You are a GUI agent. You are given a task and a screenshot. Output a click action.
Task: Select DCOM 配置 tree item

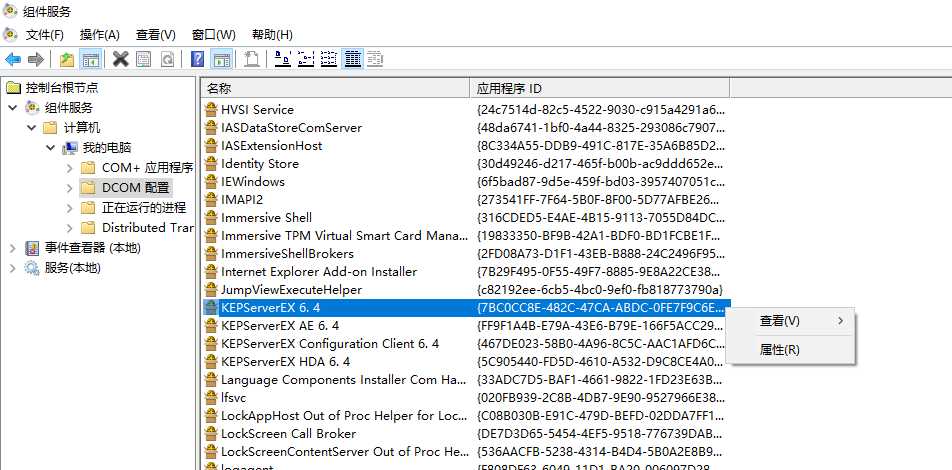[135, 188]
